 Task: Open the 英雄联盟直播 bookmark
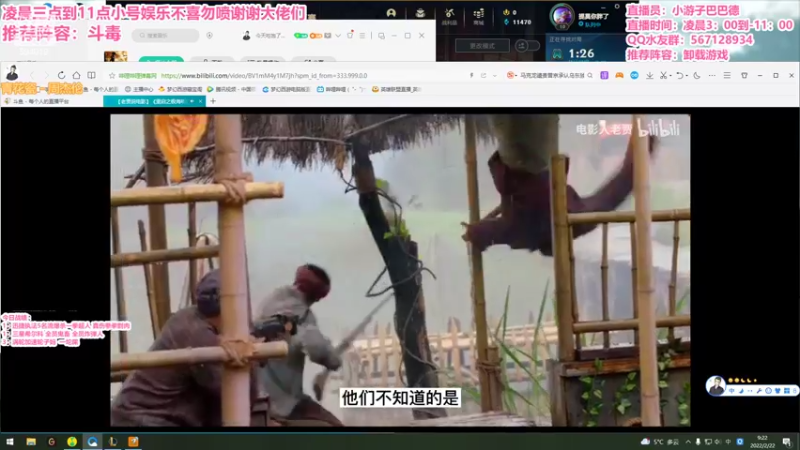pos(396,89)
